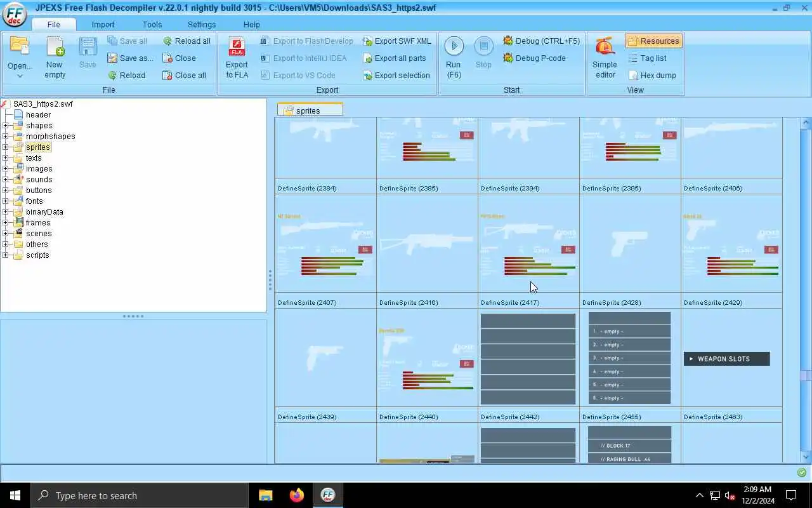The width and height of the screenshot is (812, 508).
Task: Select the binaryData tree item
Action: coord(44,211)
